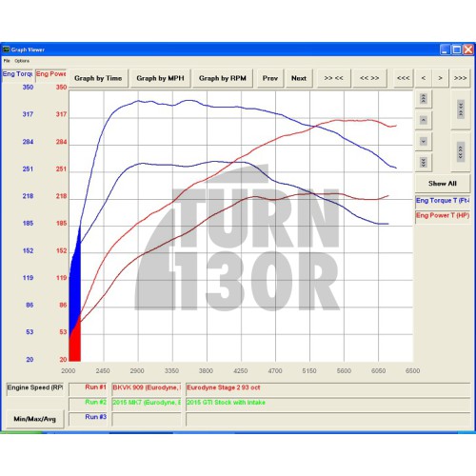Screen dimensions: 476x476
Task: Click the '2015 GTI Stock with Intake' description field
Action: click(327, 404)
